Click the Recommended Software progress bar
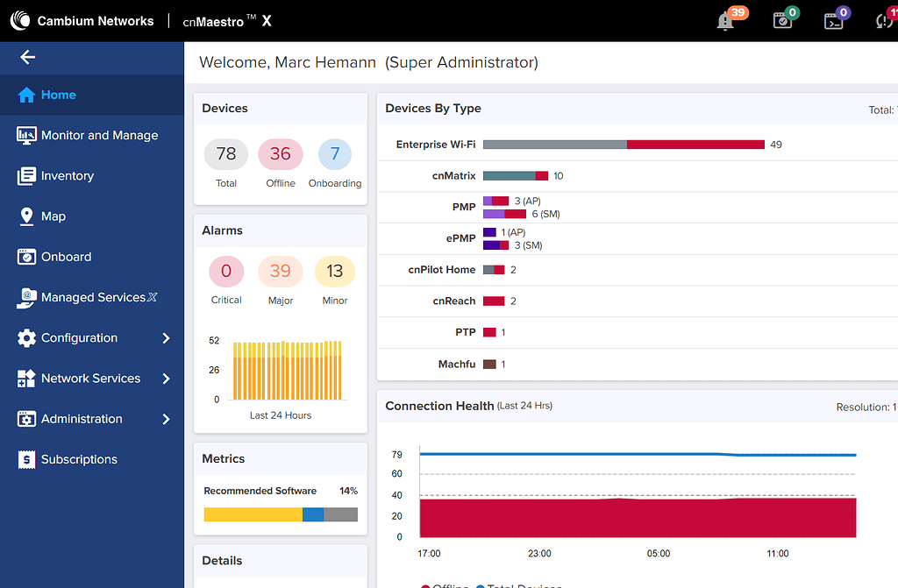Image resolution: width=898 pixels, height=588 pixels. (281, 514)
